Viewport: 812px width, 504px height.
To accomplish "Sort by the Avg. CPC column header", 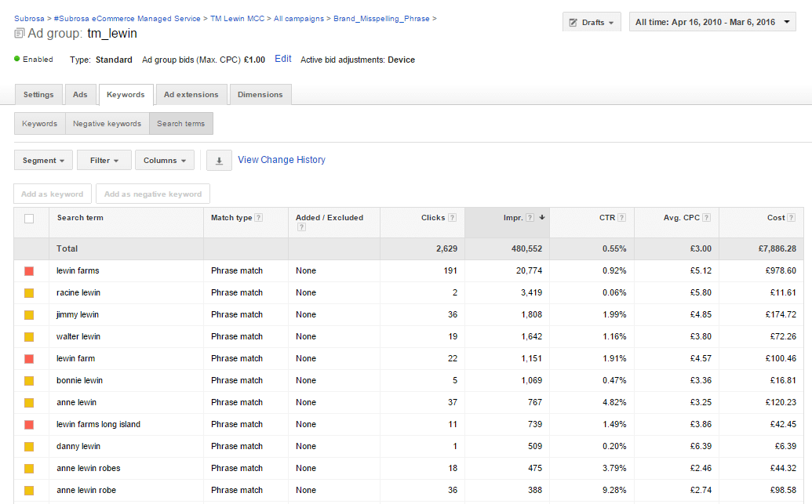I will pyautogui.click(x=682, y=218).
